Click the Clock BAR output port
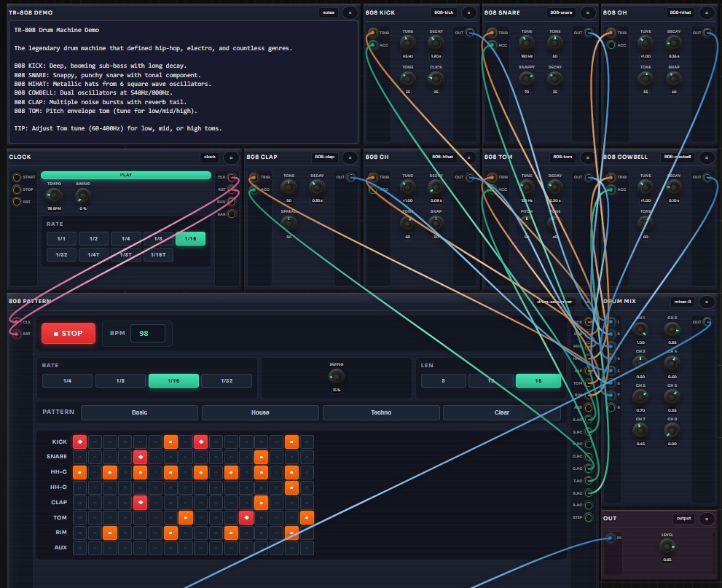This screenshot has height=588, width=722. pyautogui.click(x=232, y=214)
